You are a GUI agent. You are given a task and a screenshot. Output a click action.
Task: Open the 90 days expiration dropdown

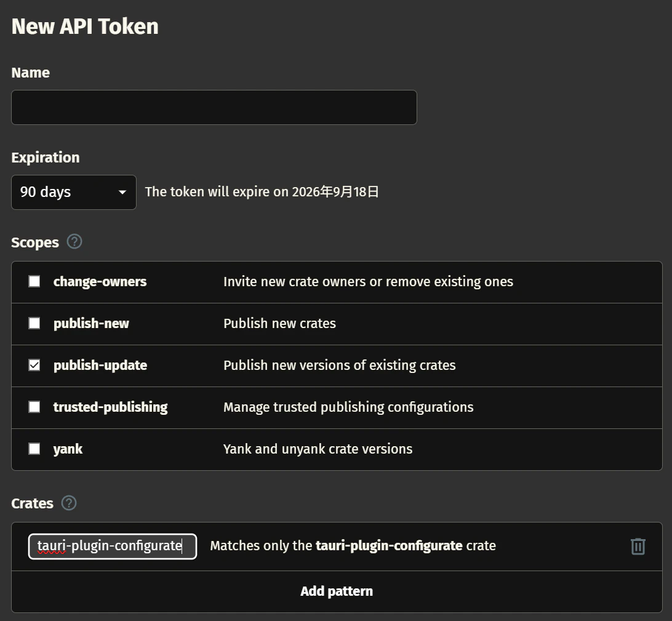[x=74, y=192]
